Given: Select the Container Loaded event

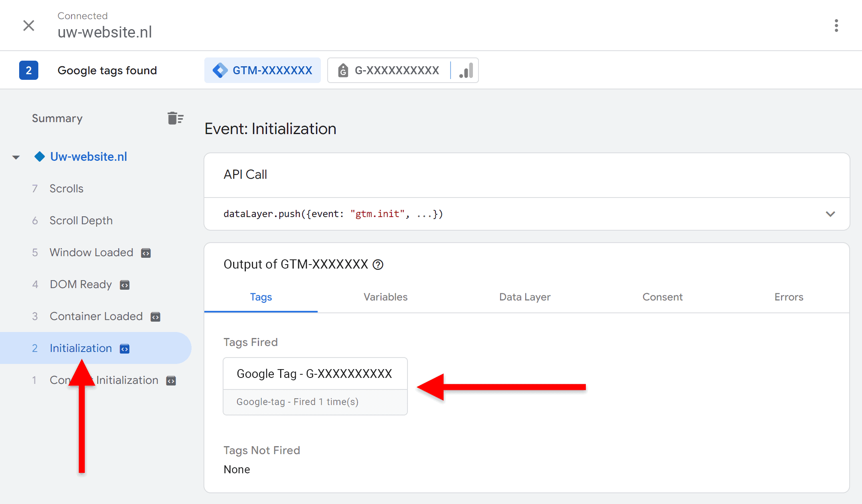Looking at the screenshot, I should pyautogui.click(x=96, y=316).
